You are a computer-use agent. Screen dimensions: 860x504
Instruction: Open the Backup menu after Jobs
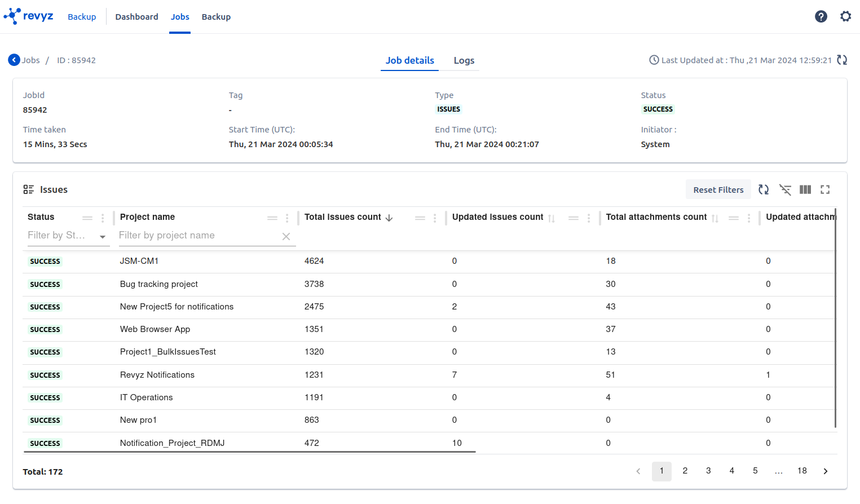(x=216, y=17)
